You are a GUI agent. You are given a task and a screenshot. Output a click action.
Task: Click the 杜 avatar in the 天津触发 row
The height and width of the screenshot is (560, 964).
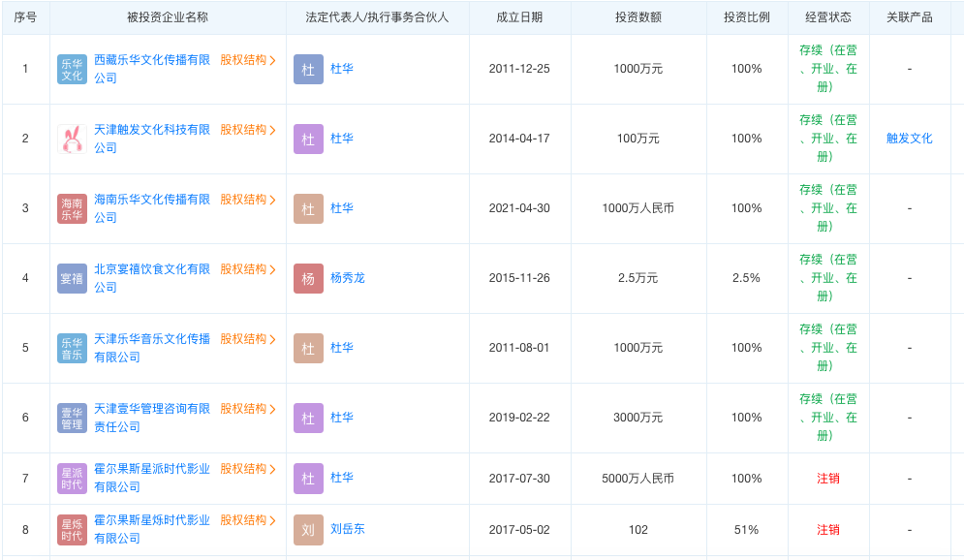(309, 139)
